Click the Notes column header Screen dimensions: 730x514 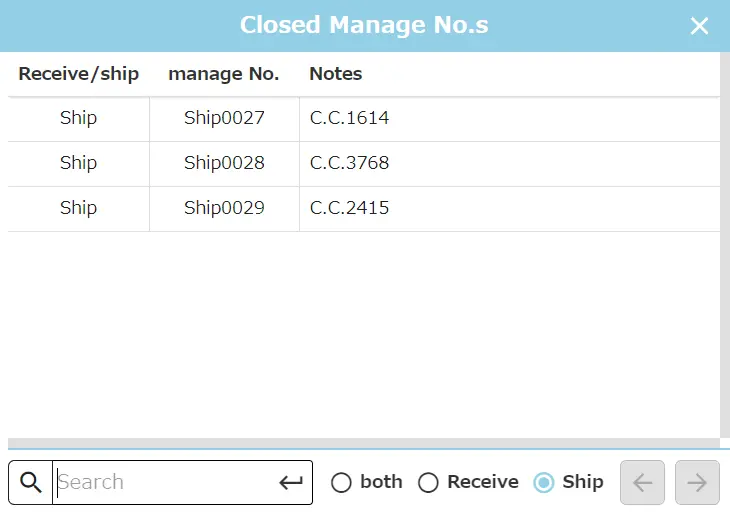coord(336,74)
